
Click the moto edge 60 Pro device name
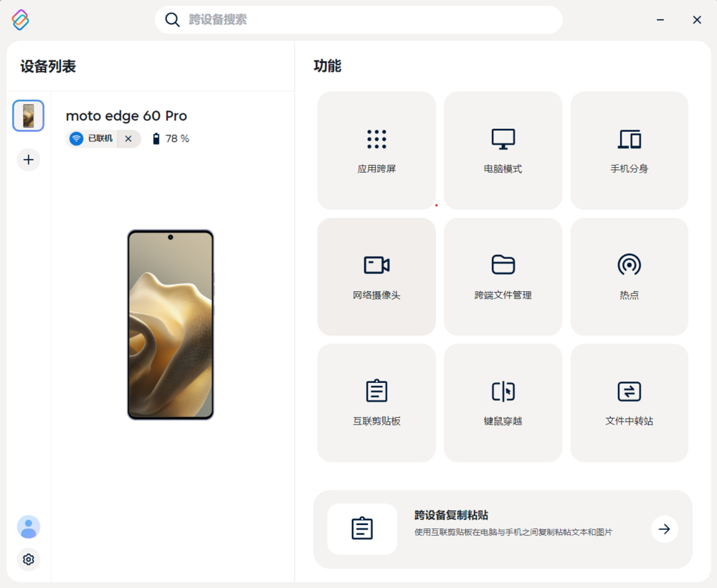(126, 115)
